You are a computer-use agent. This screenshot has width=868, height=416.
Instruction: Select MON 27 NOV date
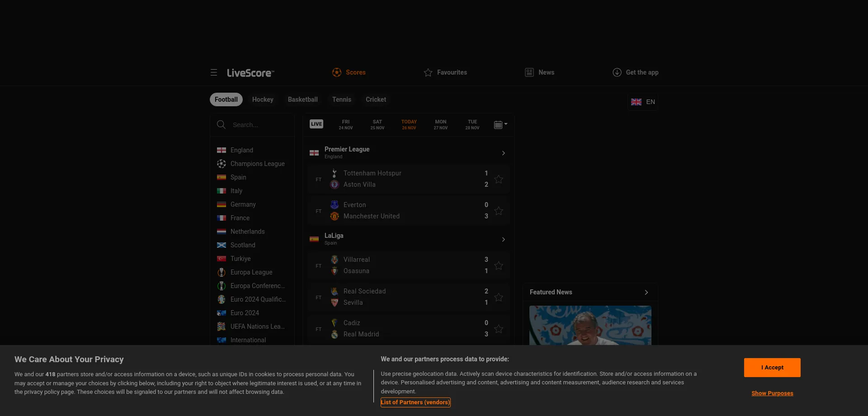point(441,124)
